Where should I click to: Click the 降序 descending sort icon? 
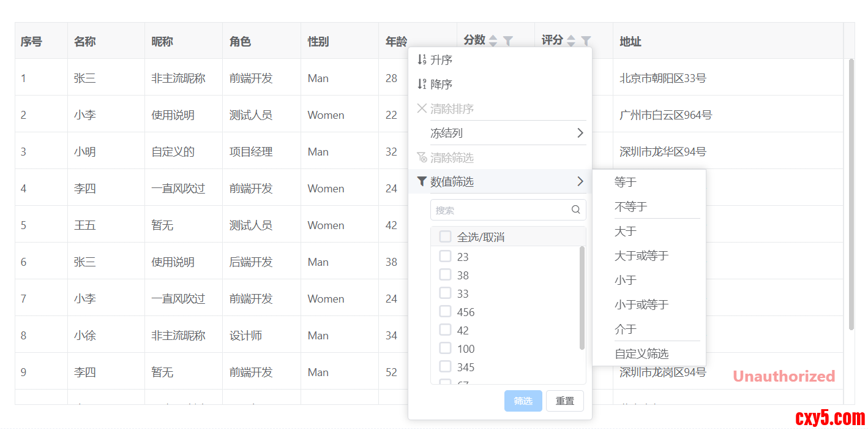pyautogui.click(x=421, y=85)
